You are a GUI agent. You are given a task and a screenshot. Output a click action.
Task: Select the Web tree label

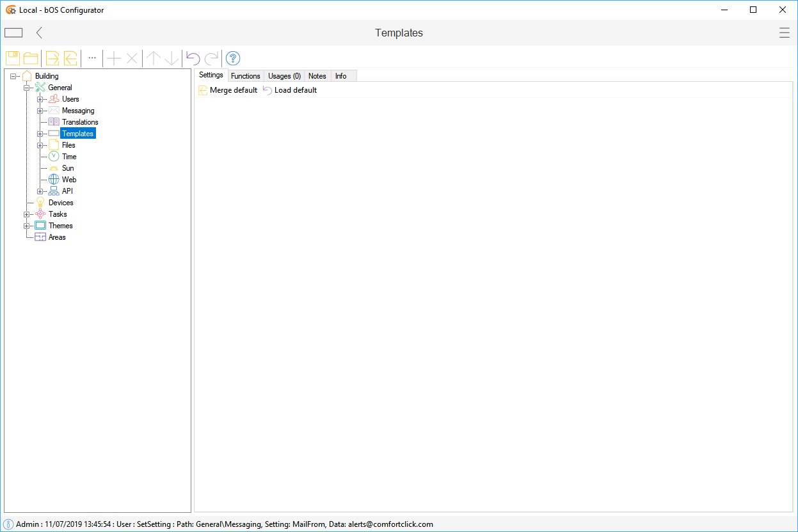pyautogui.click(x=69, y=180)
